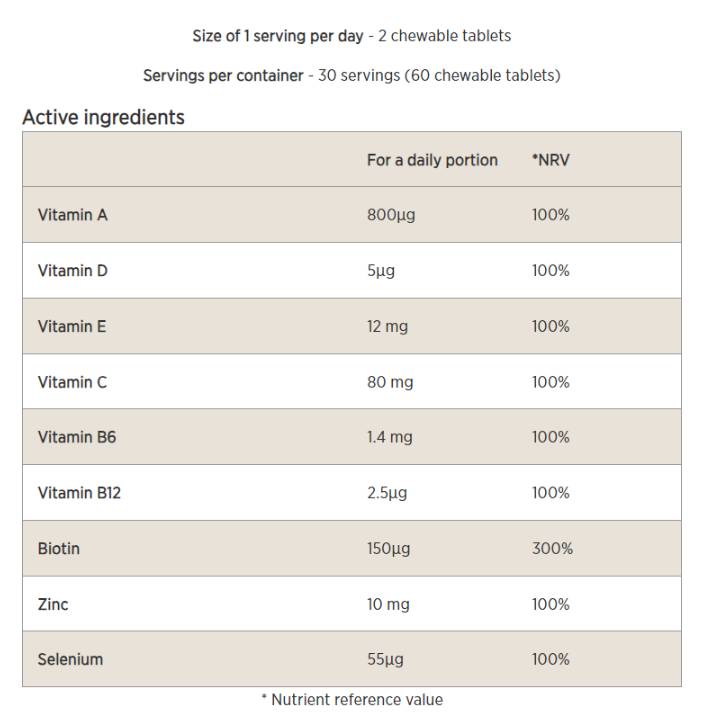701x717 pixels.
Task: Select the 800µg Vitamin A amount
Action: click(x=391, y=215)
